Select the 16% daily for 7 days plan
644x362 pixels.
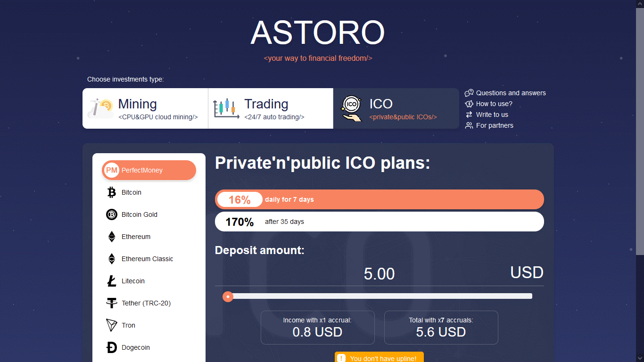coord(380,199)
